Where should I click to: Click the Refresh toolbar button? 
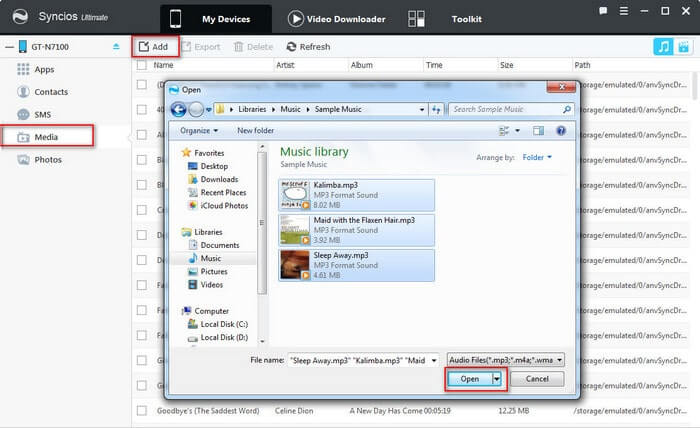[308, 46]
